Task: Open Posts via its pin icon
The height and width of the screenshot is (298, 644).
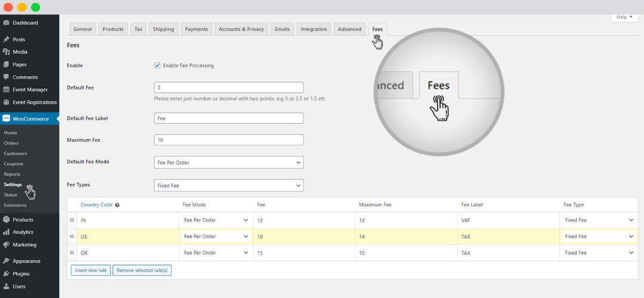Action: tap(6, 39)
